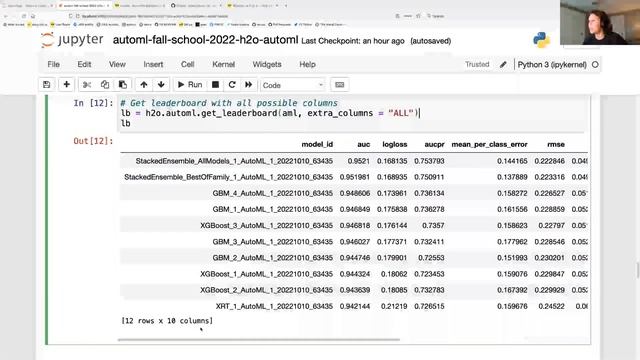640x360 pixels.
Task: Open the Kernel menu
Action: (223, 64)
